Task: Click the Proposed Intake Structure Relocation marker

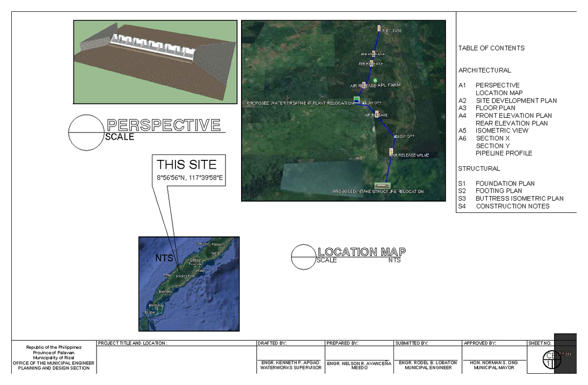Action: [x=382, y=185]
